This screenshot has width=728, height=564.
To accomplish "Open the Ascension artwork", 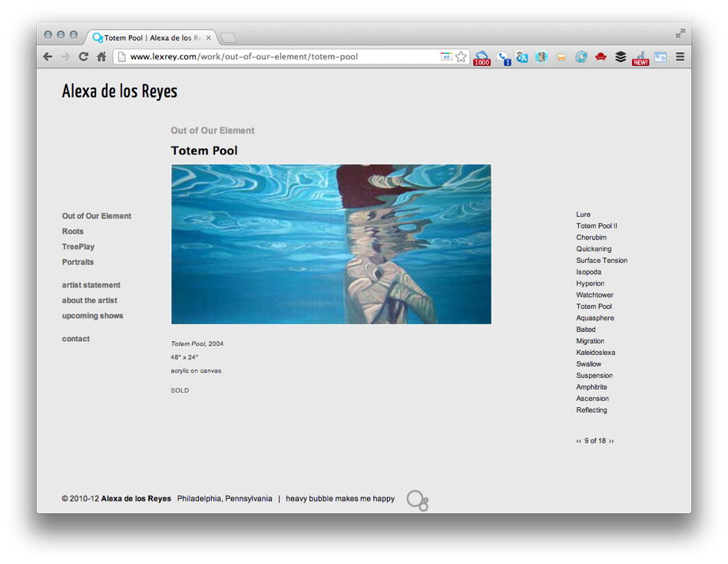I will point(592,399).
